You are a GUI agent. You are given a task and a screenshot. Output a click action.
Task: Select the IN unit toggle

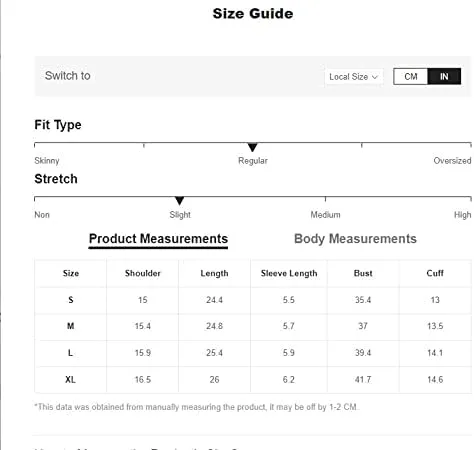[444, 77]
